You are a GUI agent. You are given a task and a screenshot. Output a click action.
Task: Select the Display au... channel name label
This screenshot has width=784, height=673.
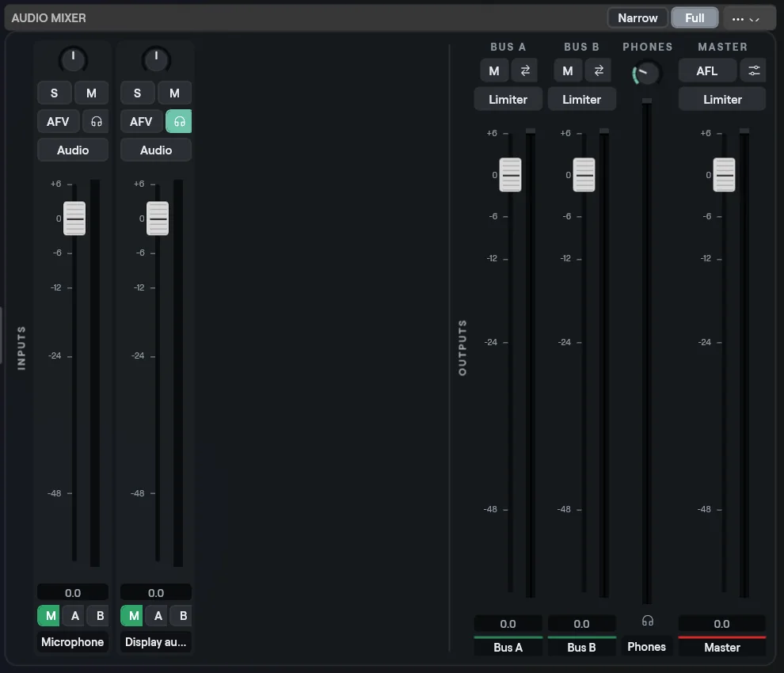click(x=155, y=642)
